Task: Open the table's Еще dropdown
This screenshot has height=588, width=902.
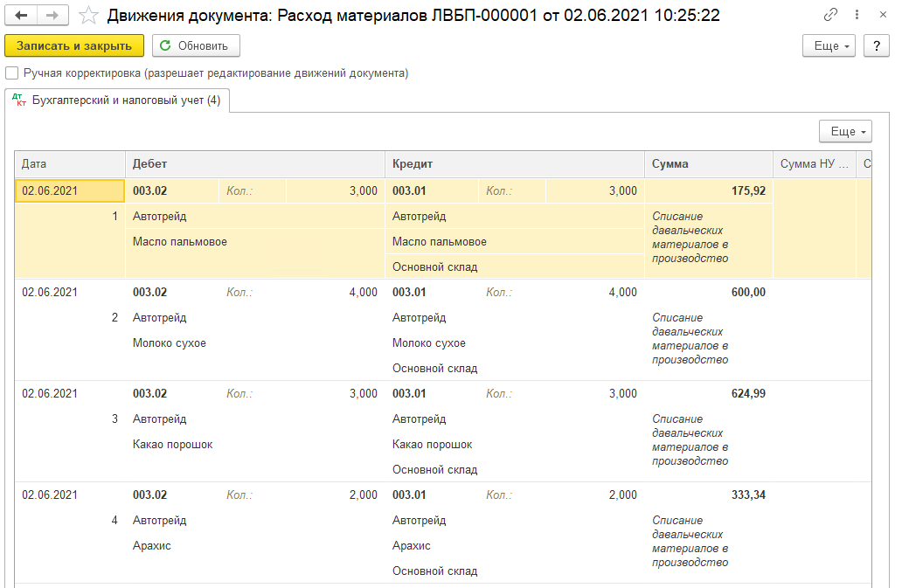Action: coord(845,132)
